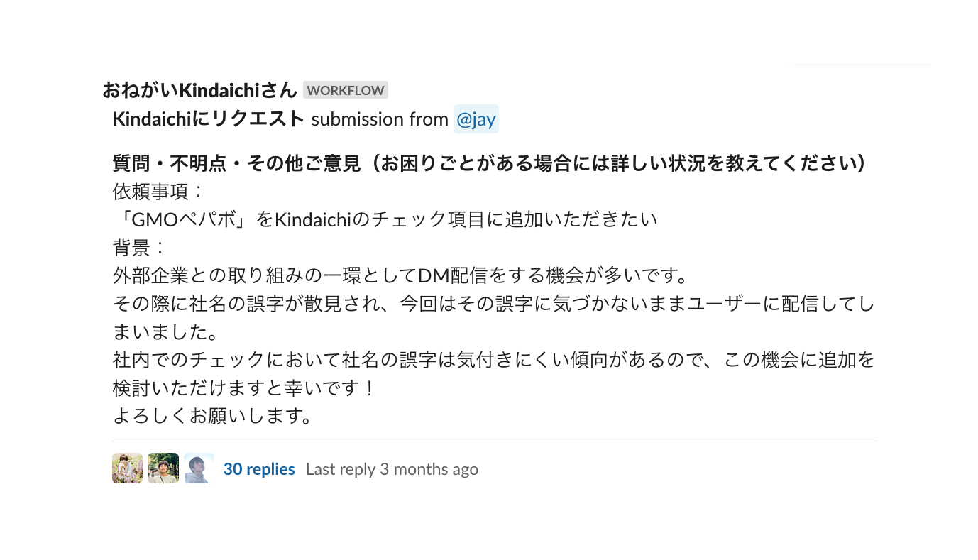Screen dimensions: 978x560
Task: Select the 質問・不明点 question heading text
Action: [x=488, y=163]
